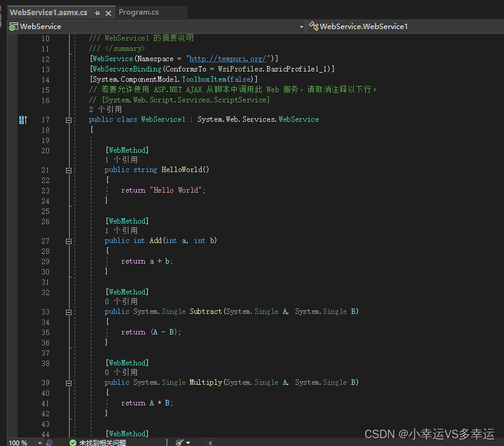
Task: Click the code cleanup brush icon
Action: (179, 443)
